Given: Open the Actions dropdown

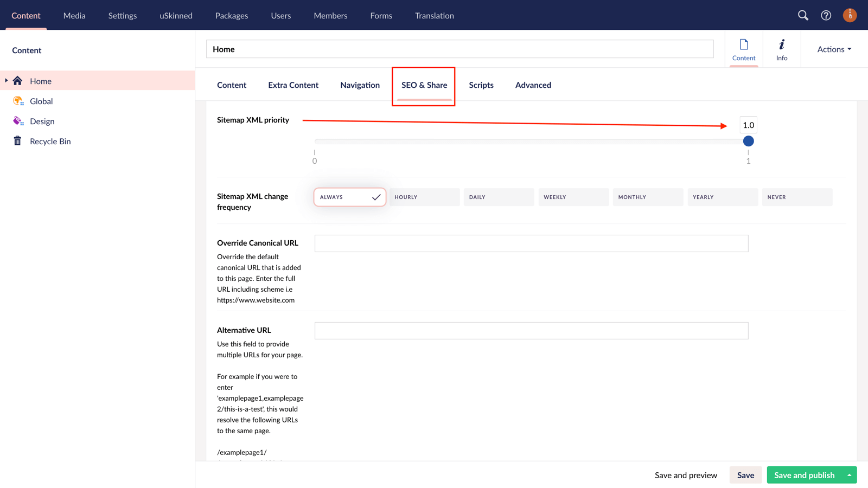Looking at the screenshot, I should click(833, 49).
